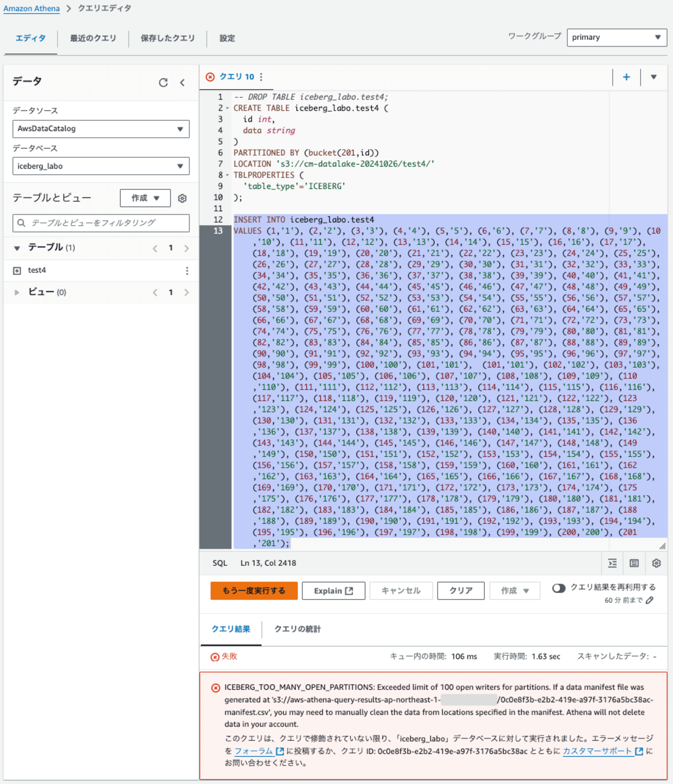Open the data source AwsDataCatalog dropdown
This screenshot has width=673, height=784.
pos(101,129)
